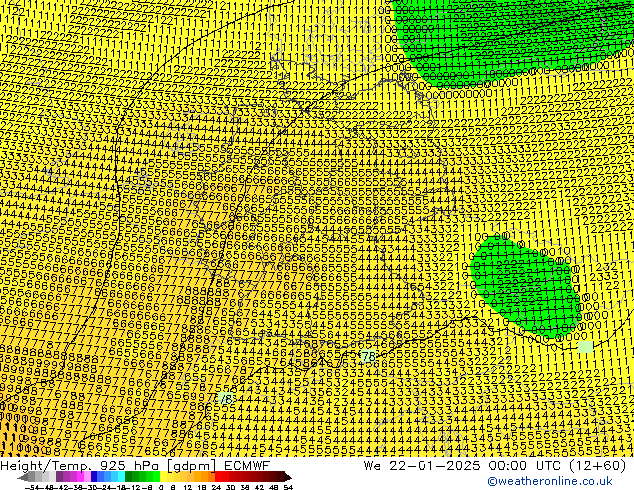Image resolution: width=634 pixels, height=490 pixels.
Task: Click the legend value label '0'
Action: pyautogui.click(x=161, y=488)
